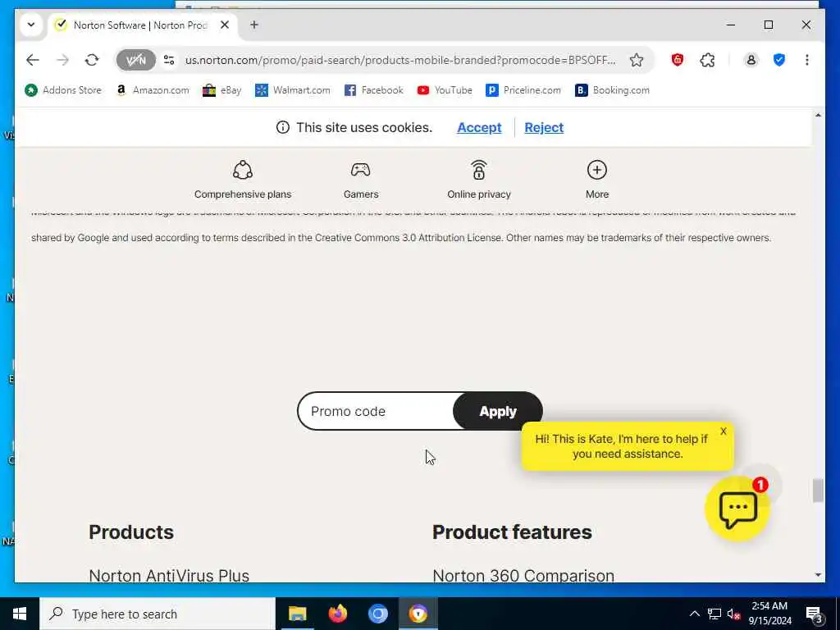Reject the site cookies
Viewport: 840px width, 630px height.
pos(544,127)
